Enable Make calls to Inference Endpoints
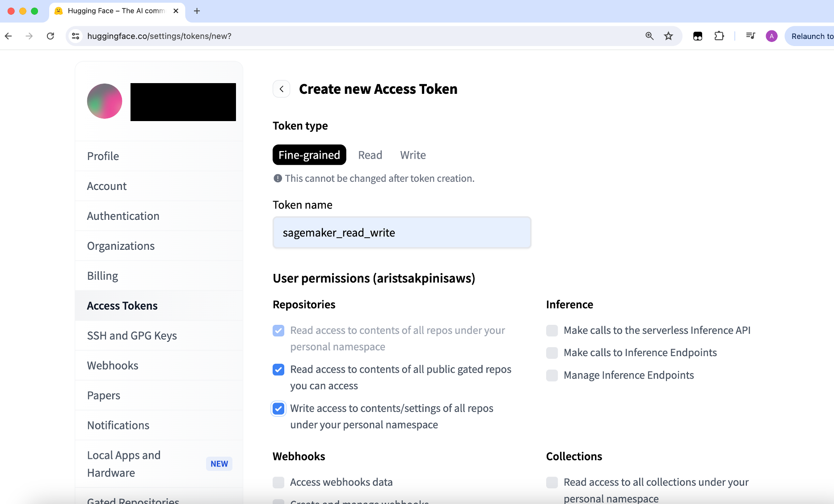 552,353
